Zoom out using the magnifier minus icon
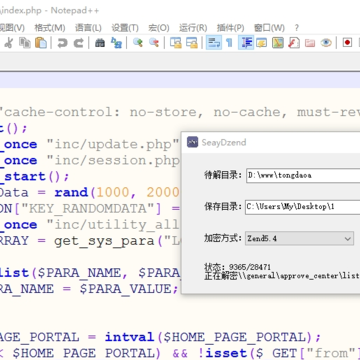This screenshot has height=360, width=360. 154,43
